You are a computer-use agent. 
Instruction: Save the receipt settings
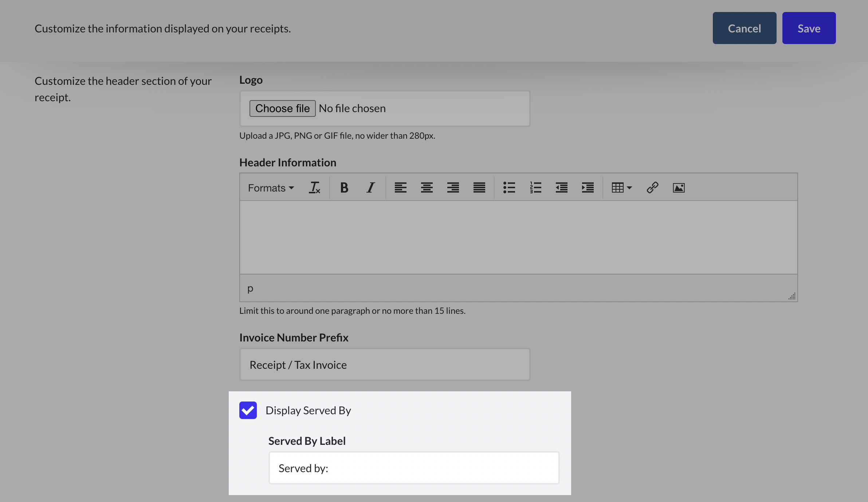(809, 28)
